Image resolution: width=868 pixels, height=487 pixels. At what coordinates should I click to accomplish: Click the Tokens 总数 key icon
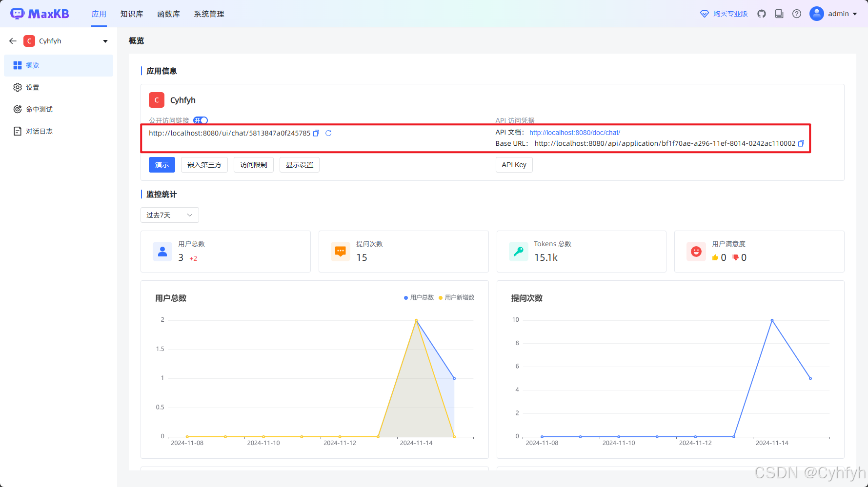tap(519, 252)
